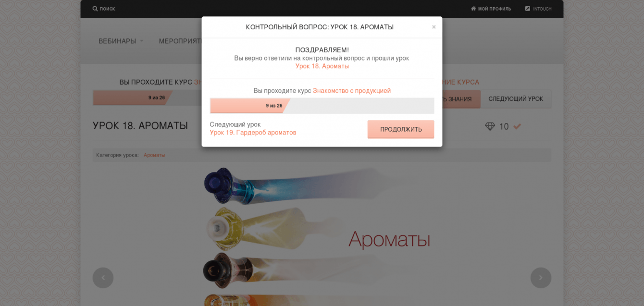Screen dimensions: 644x306
Task: Open the Урок 18. Ароматы link in dialog
Action: [x=322, y=66]
